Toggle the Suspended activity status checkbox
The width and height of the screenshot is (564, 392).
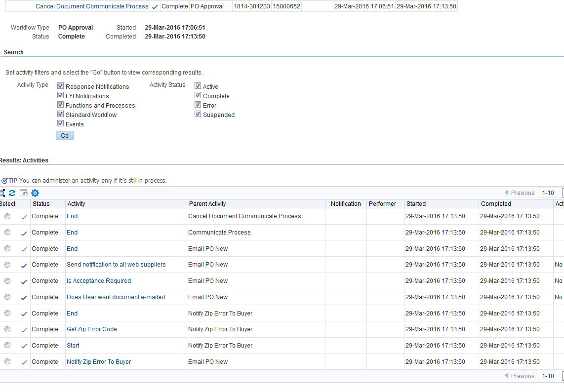coord(198,114)
